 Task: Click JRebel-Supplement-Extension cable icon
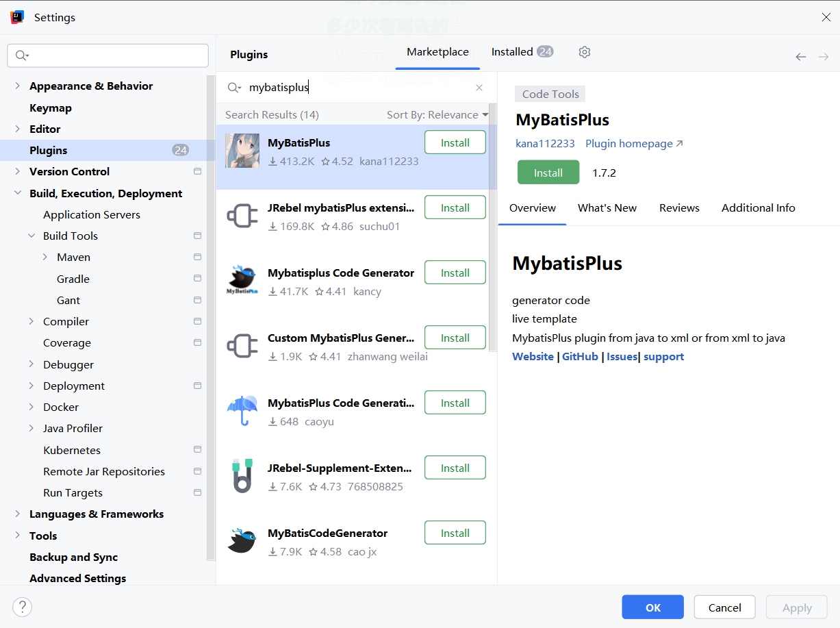(x=242, y=476)
